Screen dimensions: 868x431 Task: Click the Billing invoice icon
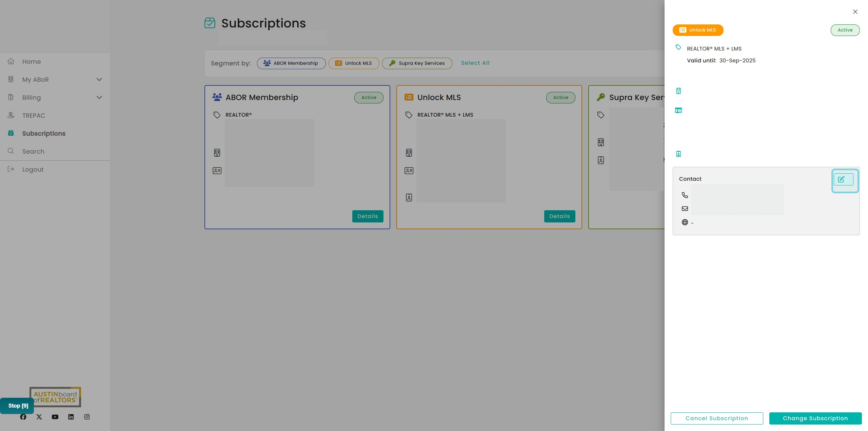pyautogui.click(x=11, y=97)
